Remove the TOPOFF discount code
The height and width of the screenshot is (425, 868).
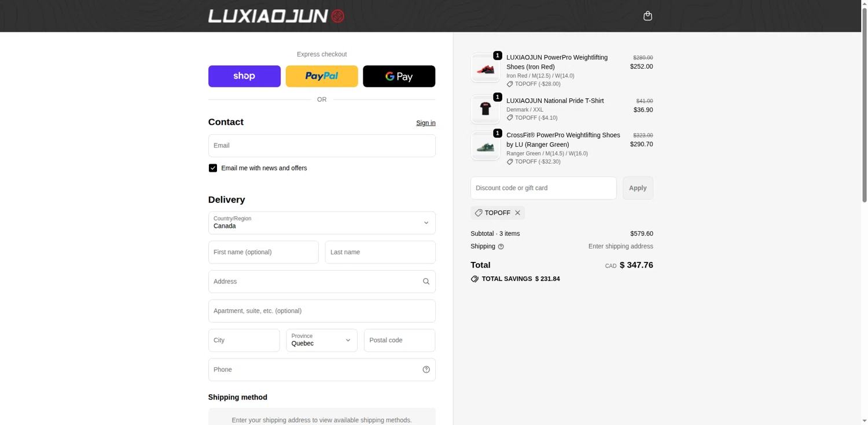pos(517,213)
